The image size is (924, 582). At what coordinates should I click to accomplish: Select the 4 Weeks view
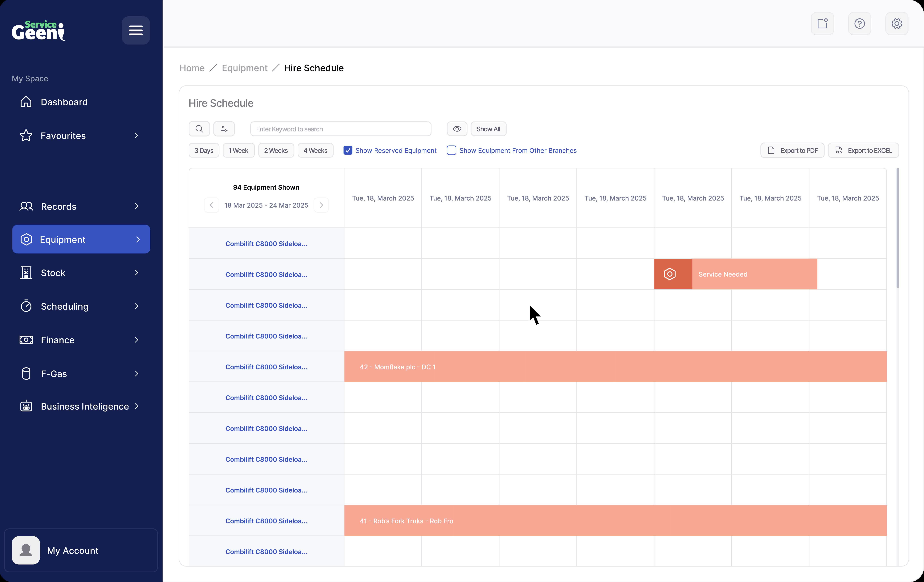coord(315,150)
